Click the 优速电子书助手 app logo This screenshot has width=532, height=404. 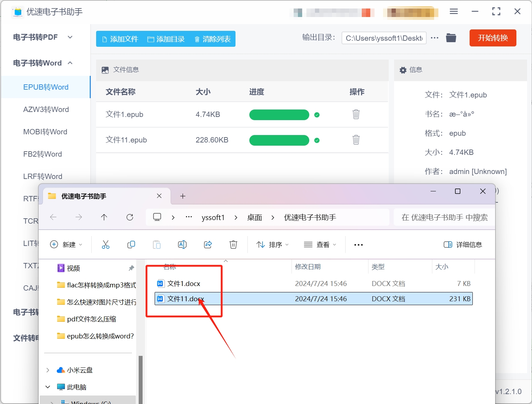click(x=17, y=12)
